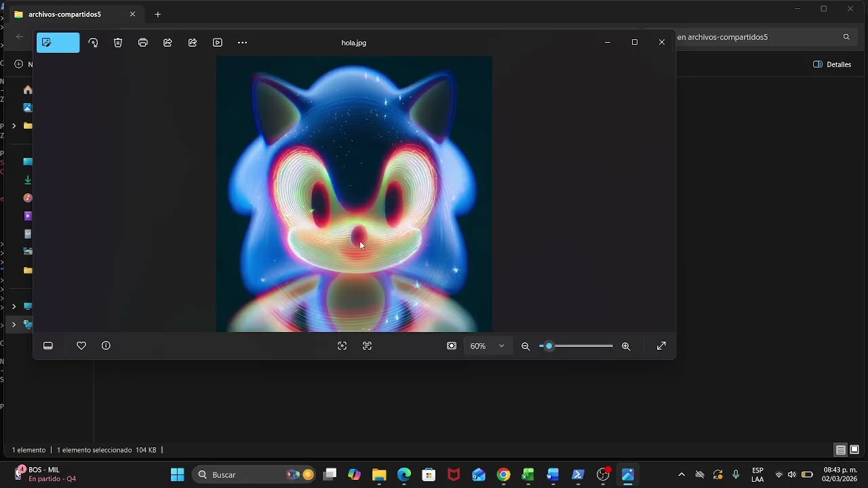The height and width of the screenshot is (488, 868).
Task: Open Word from the taskbar
Action: pyautogui.click(x=553, y=474)
